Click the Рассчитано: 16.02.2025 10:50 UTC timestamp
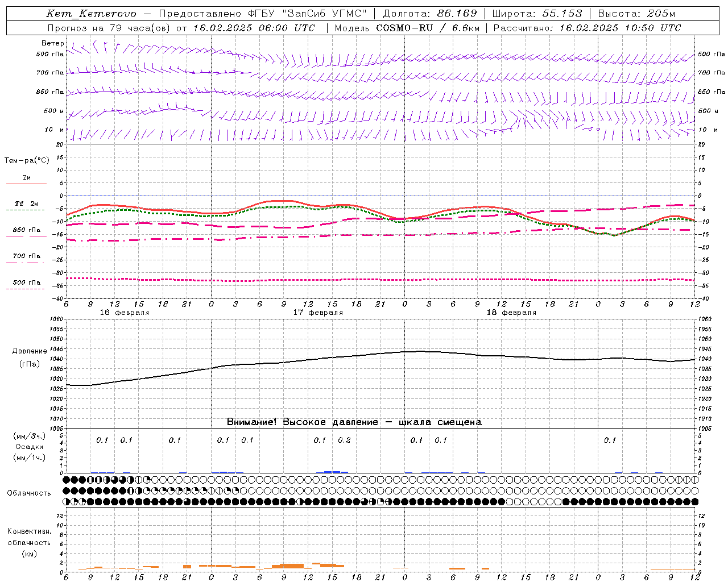The width and height of the screenshot is (728, 582). click(x=587, y=28)
